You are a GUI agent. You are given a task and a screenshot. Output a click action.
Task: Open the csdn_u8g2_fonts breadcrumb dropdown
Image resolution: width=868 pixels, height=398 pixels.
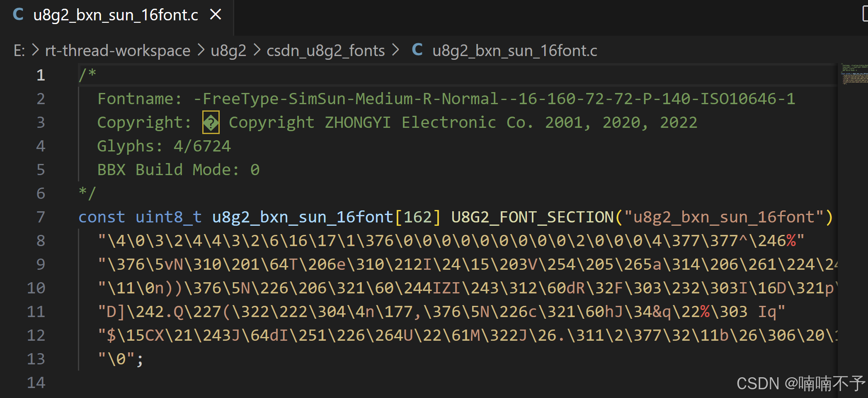325,50
